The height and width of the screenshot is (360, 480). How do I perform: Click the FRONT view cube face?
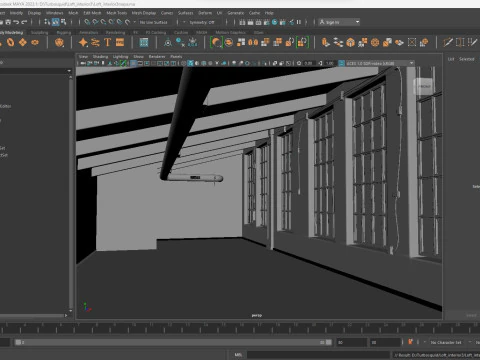point(424,86)
